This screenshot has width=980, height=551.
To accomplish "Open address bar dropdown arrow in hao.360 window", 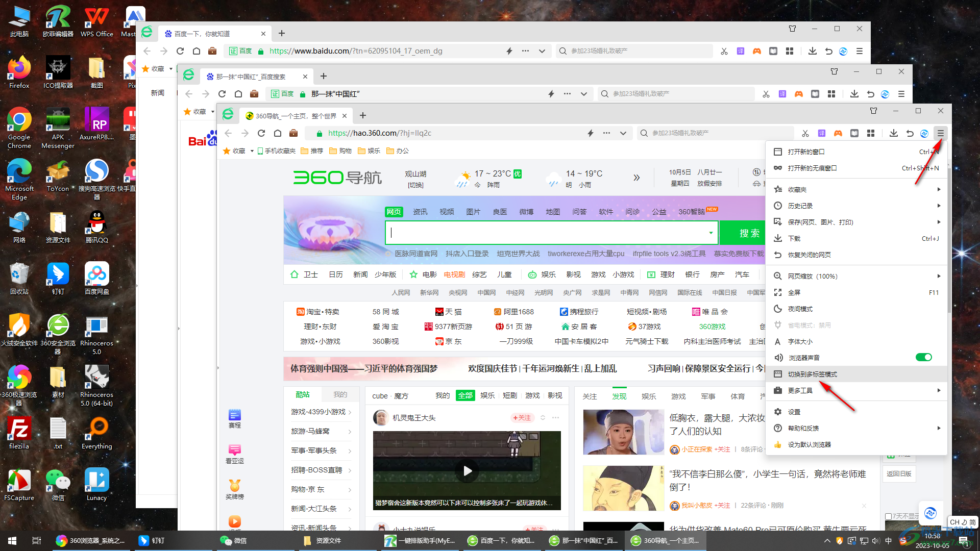I will (x=623, y=133).
